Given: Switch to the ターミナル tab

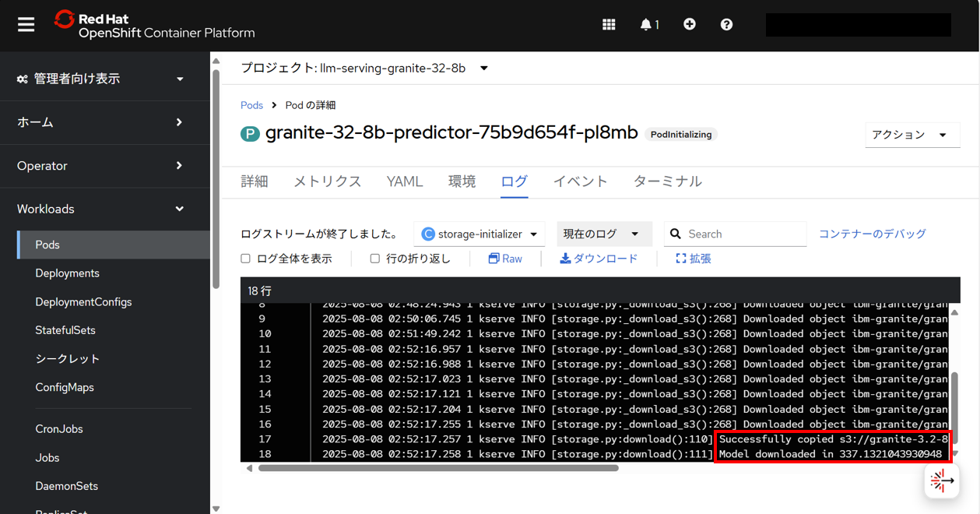Looking at the screenshot, I should pos(668,181).
